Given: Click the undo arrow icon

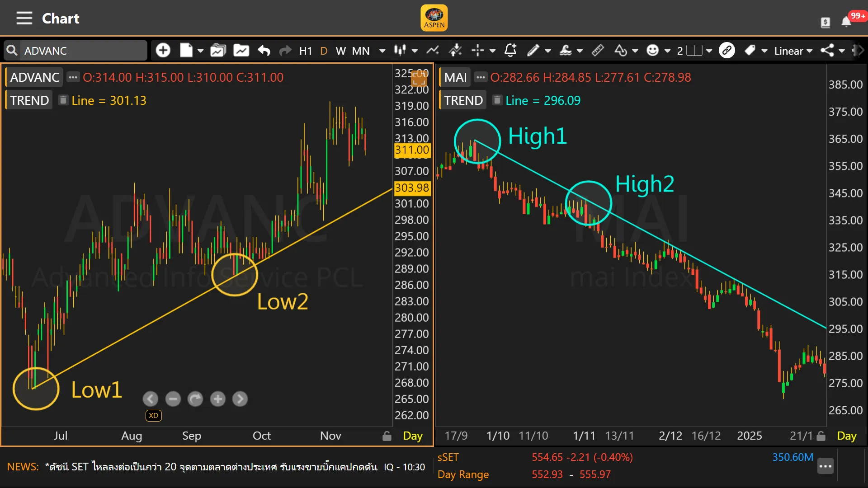Looking at the screenshot, I should (264, 50).
